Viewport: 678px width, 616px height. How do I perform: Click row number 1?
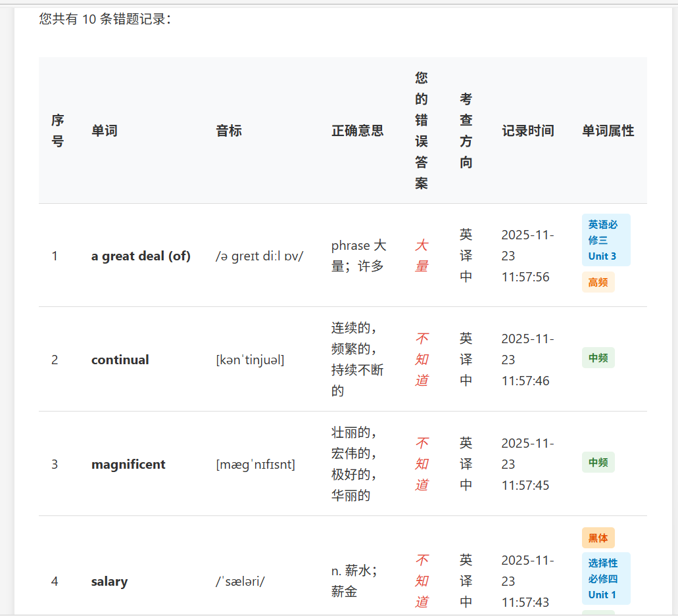click(x=55, y=256)
